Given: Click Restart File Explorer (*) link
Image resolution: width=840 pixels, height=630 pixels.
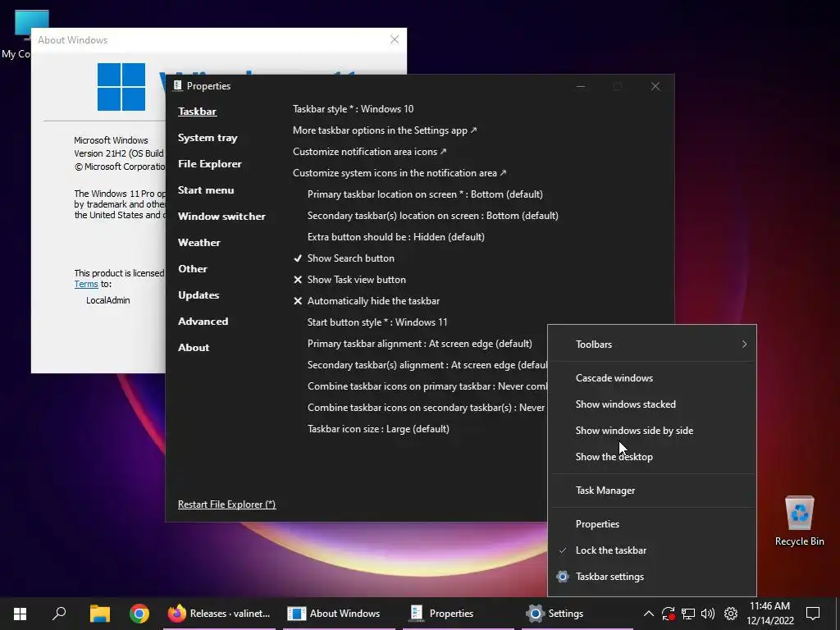Looking at the screenshot, I should click(226, 504).
